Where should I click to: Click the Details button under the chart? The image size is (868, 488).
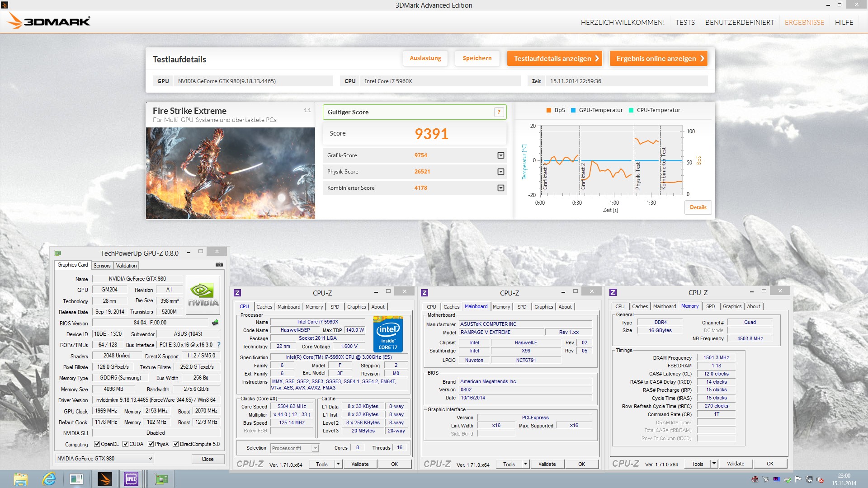698,207
